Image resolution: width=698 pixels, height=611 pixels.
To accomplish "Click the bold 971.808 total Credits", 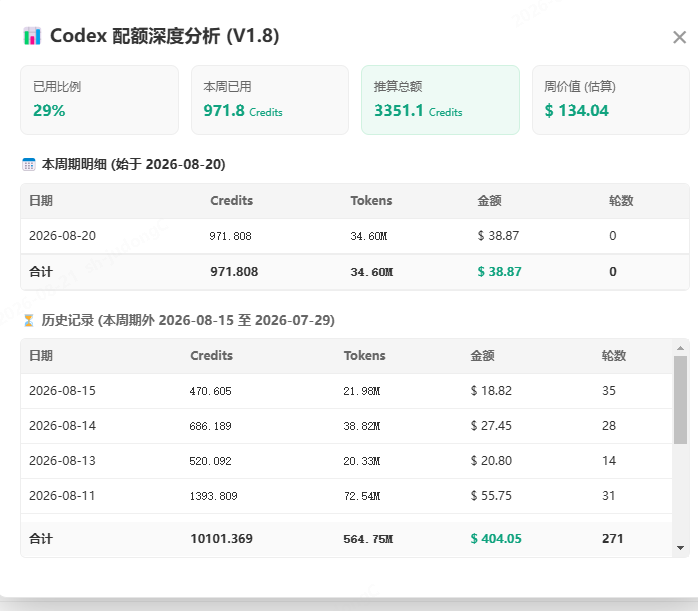I will click(234, 271).
